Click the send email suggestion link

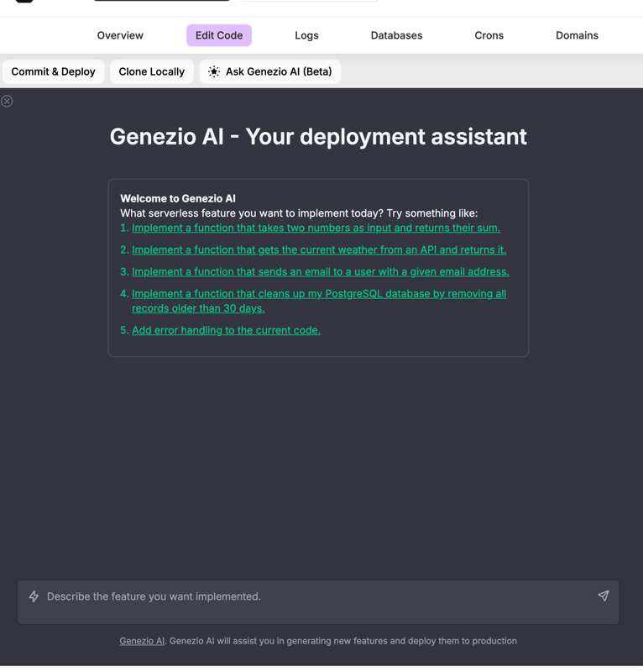coord(319,271)
